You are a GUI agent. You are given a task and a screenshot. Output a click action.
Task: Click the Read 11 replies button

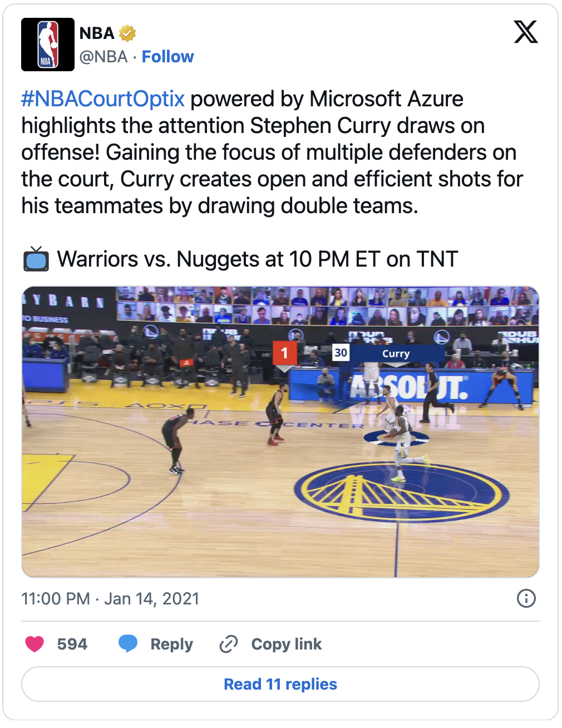tap(280, 684)
